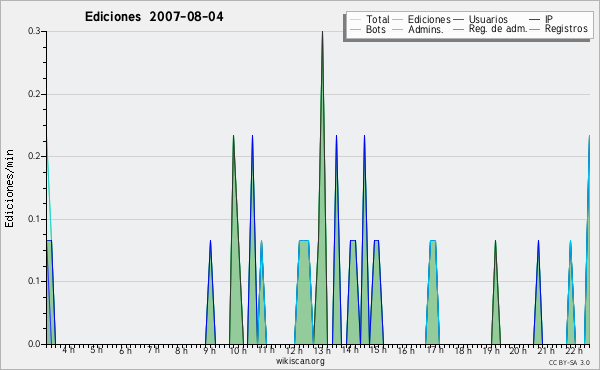Click the 4 h axis label
600x370 pixels.
pos(68,350)
